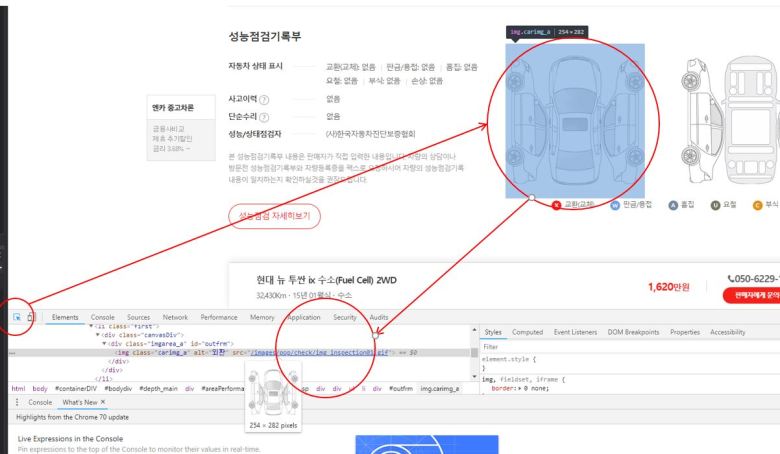The image size is (780, 454).
Task: Switch to the Network tab
Action: tap(175, 317)
